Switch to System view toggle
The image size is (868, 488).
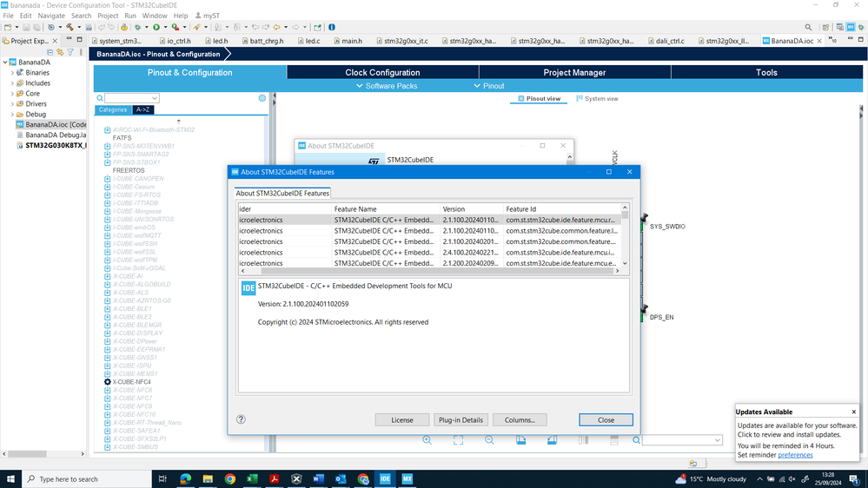coord(597,98)
